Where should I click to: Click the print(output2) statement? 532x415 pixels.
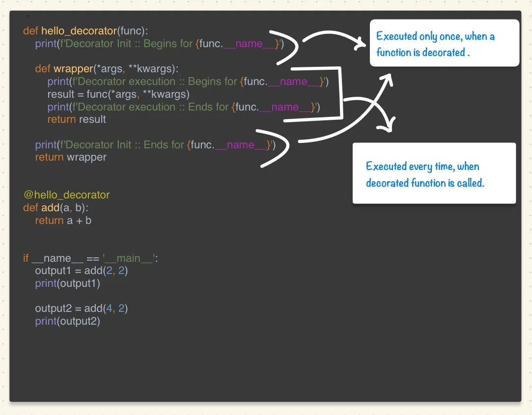67,321
